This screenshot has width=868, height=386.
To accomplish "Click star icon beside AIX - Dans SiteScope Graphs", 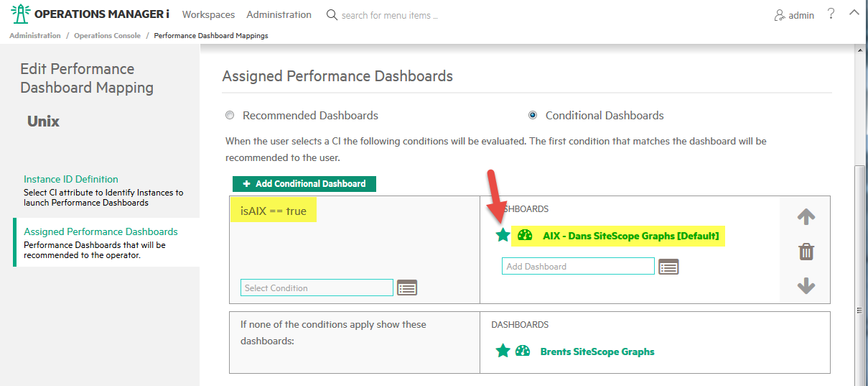I will click(503, 235).
